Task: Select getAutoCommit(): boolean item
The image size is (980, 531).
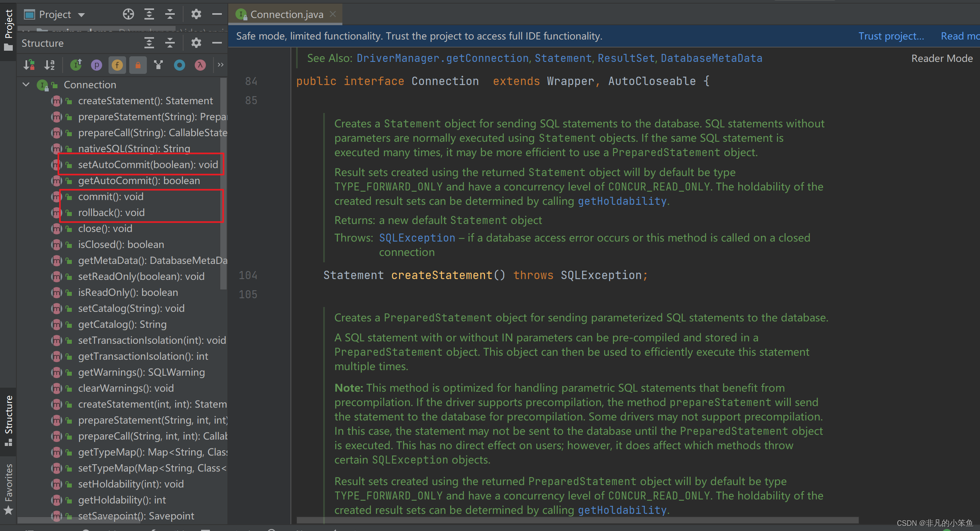Action: click(x=139, y=180)
